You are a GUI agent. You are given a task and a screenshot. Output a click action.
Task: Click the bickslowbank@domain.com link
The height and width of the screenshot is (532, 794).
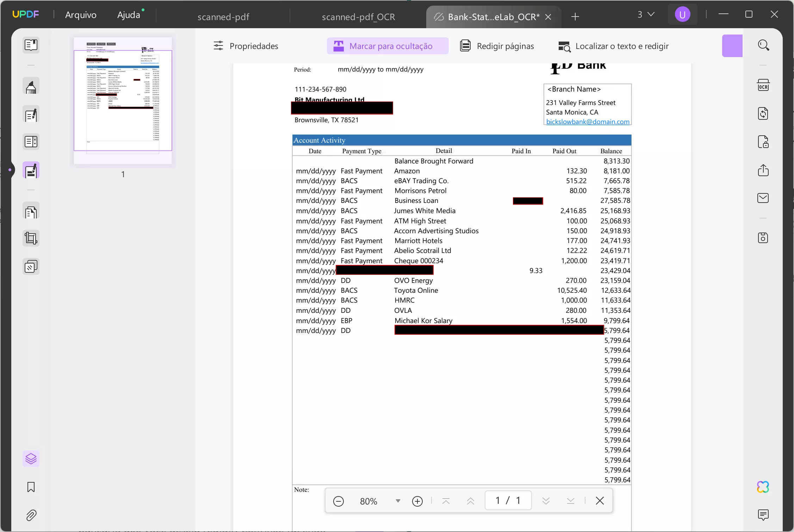(x=587, y=122)
